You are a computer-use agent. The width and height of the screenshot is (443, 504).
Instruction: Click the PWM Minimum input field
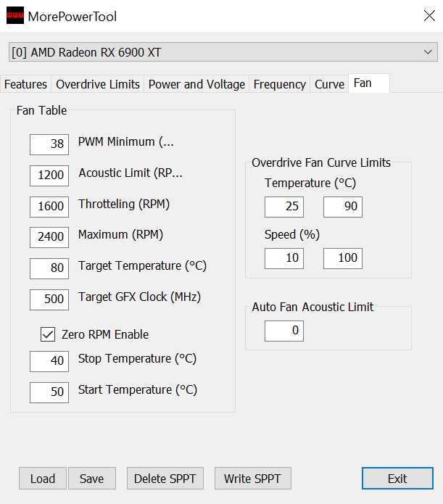[x=49, y=144]
